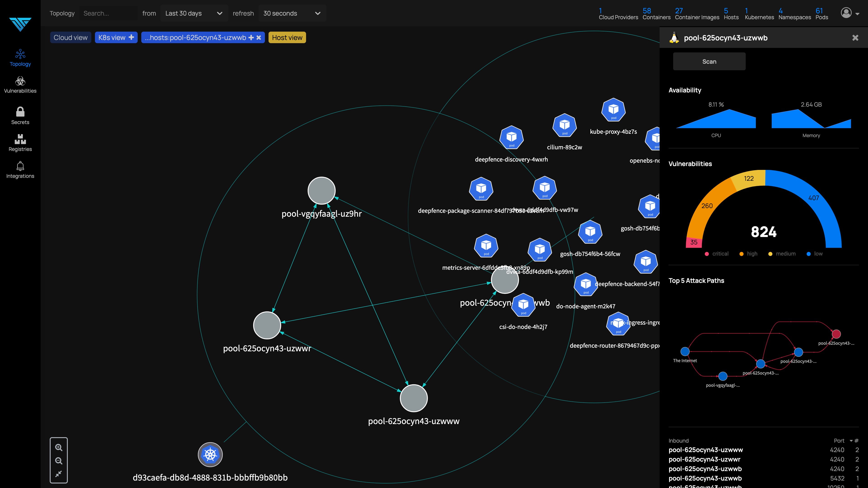This screenshot has width=868, height=488.
Task: Open the time range dropdown Last 30 days
Action: 194,14
